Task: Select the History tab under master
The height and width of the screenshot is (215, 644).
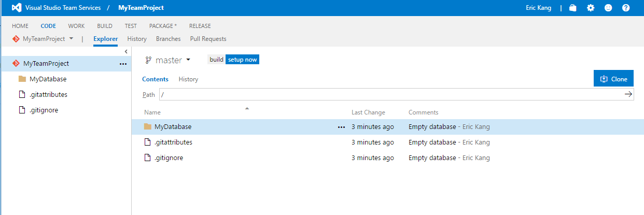Action: tap(188, 79)
